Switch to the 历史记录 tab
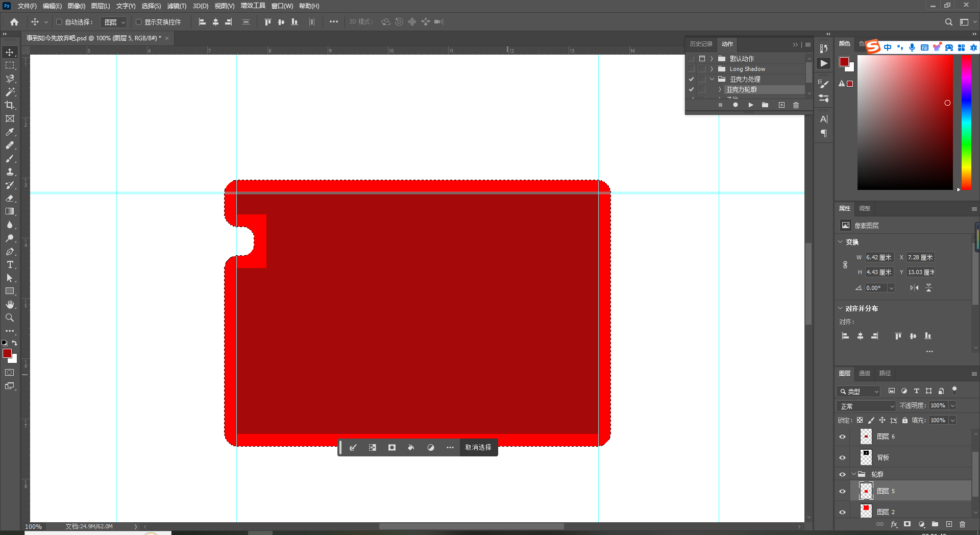 pos(701,44)
